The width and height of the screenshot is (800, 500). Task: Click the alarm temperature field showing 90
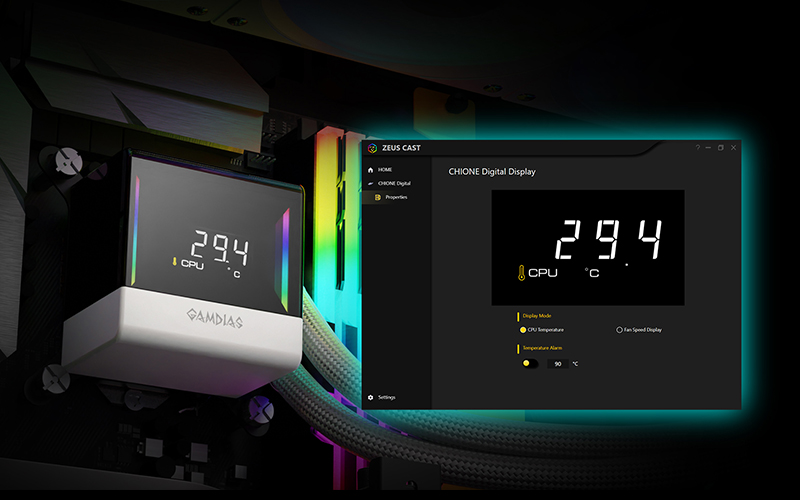[558, 364]
